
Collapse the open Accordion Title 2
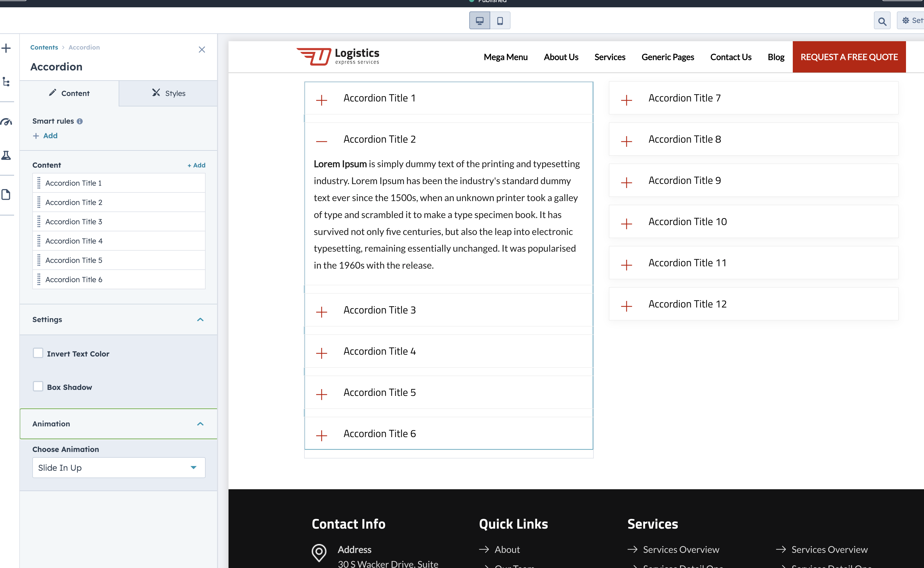tap(322, 141)
